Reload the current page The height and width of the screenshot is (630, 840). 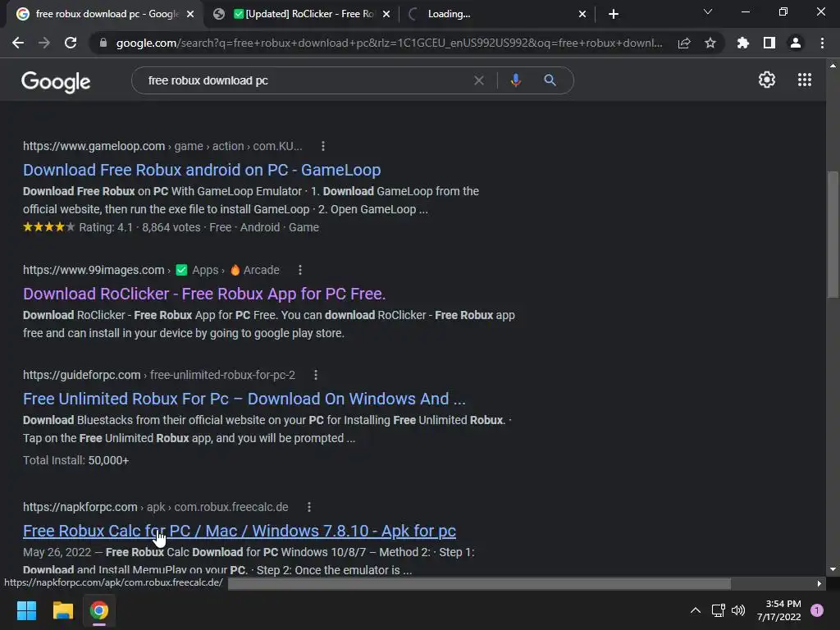pyautogui.click(x=71, y=43)
